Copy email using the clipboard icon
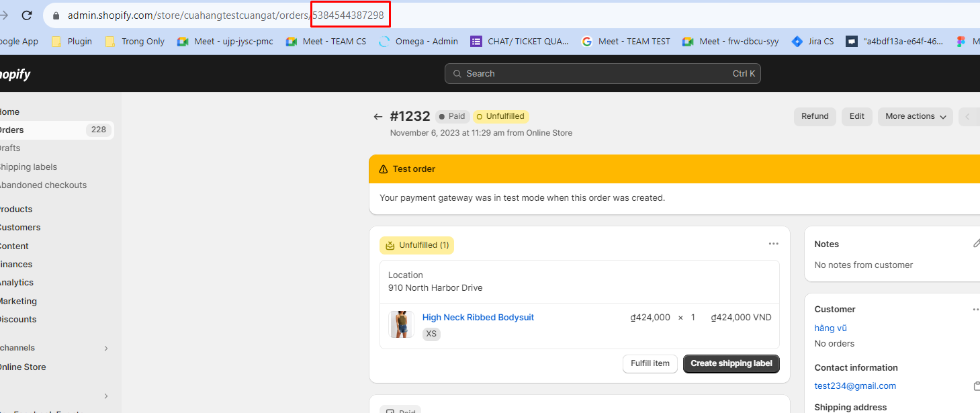The image size is (980, 413). pos(976,386)
